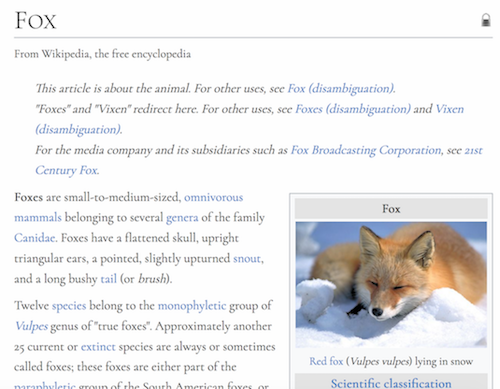Click the extinct link
The image size is (500, 389).
click(98, 347)
